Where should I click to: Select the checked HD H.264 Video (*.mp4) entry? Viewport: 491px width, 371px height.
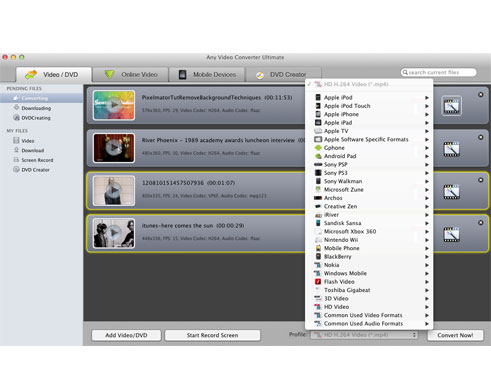[x=369, y=84]
